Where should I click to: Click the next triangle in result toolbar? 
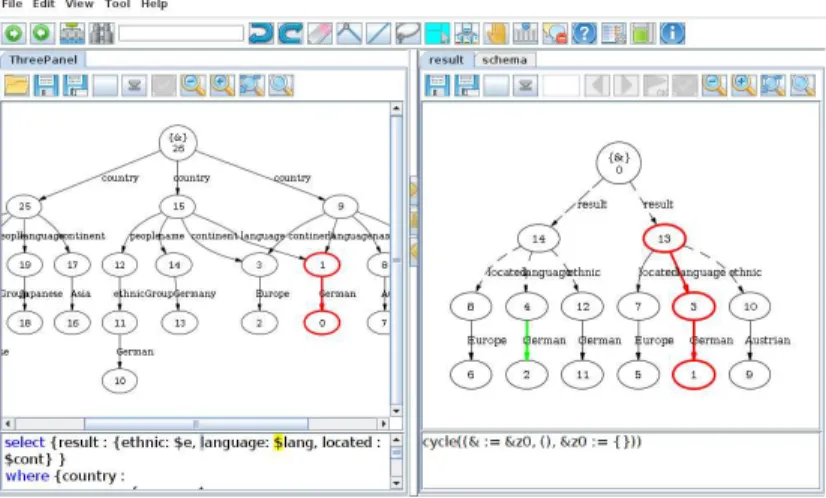pyautogui.click(x=626, y=85)
